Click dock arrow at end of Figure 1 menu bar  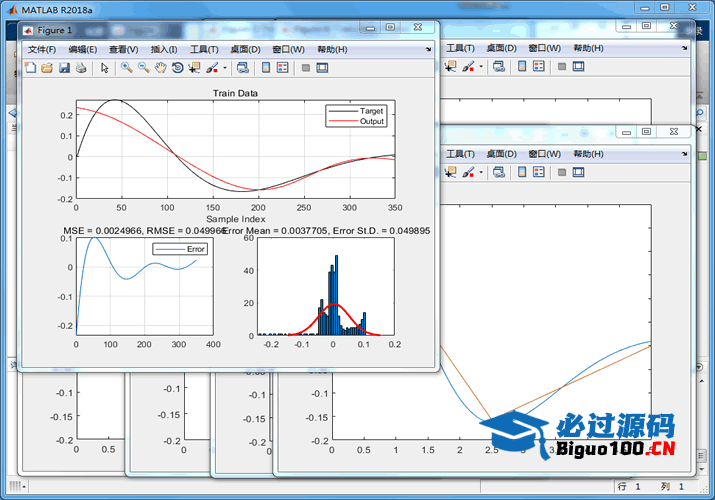[428, 49]
